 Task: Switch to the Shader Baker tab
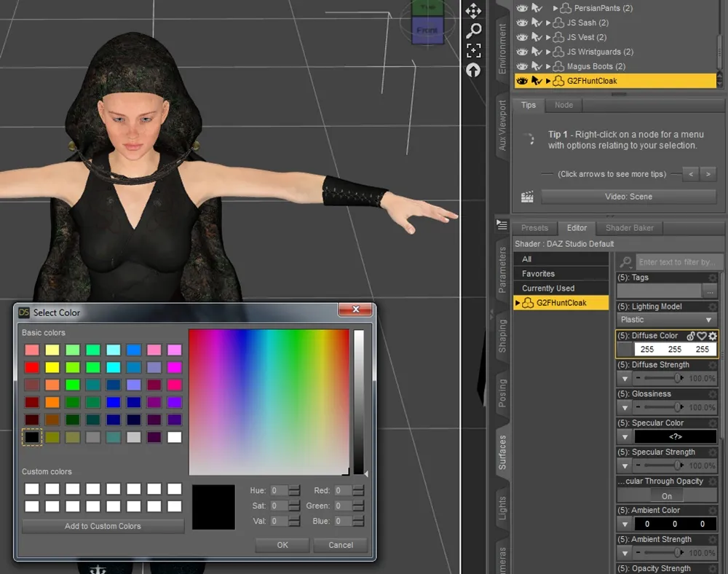point(630,228)
